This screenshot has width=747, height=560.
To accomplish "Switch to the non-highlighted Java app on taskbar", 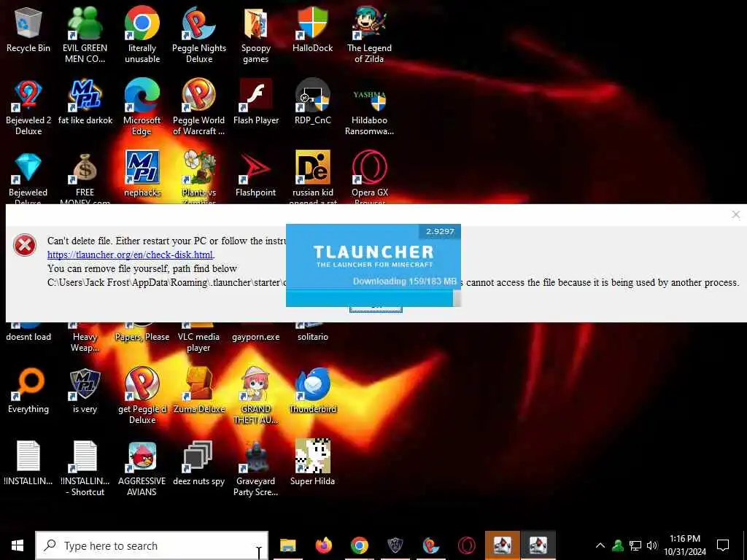I will click(x=538, y=545).
